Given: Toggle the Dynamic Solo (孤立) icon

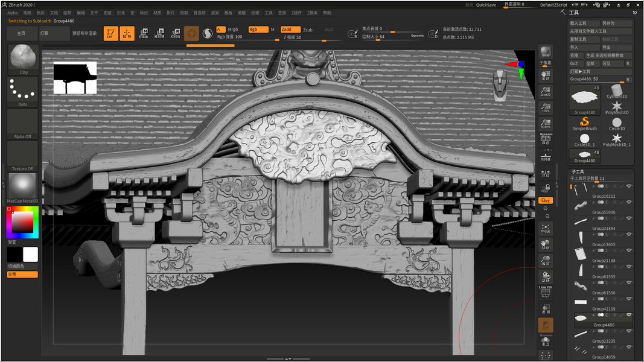Looking at the screenshot, I should (x=546, y=340).
